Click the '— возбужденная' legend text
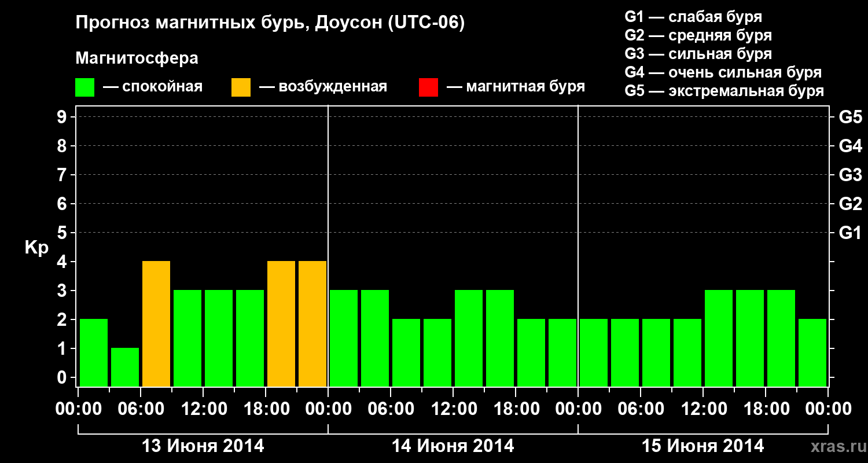 click(x=323, y=87)
